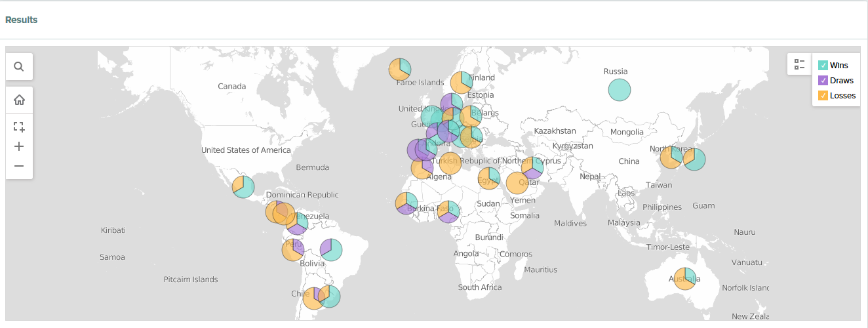Click the pie chart over Brazil
868x328 pixels.
coord(331,250)
